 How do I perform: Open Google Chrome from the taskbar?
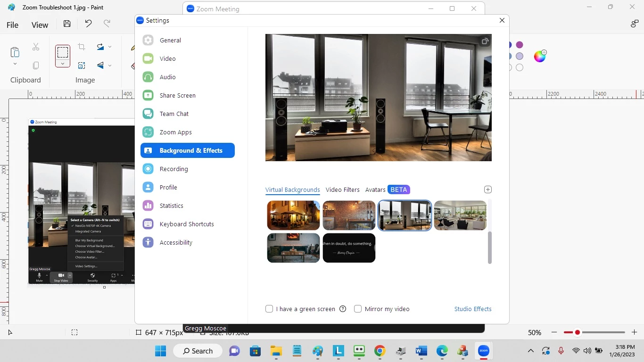(x=380, y=351)
